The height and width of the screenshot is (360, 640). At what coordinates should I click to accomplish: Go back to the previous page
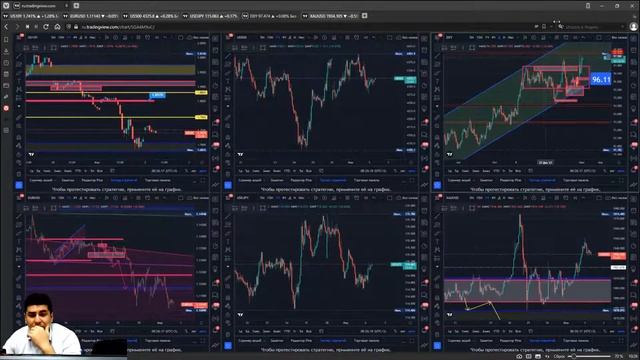click(6, 27)
